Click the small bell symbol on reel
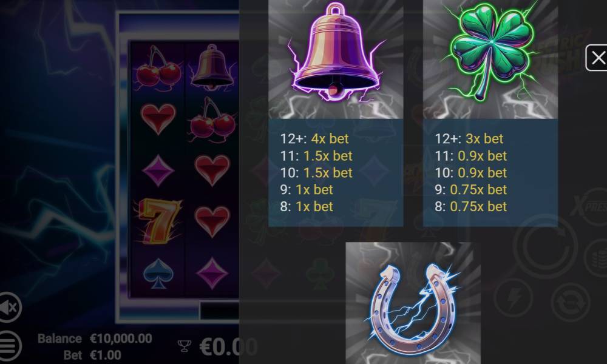Image resolution: width=607 pixels, height=364 pixels. [212, 67]
